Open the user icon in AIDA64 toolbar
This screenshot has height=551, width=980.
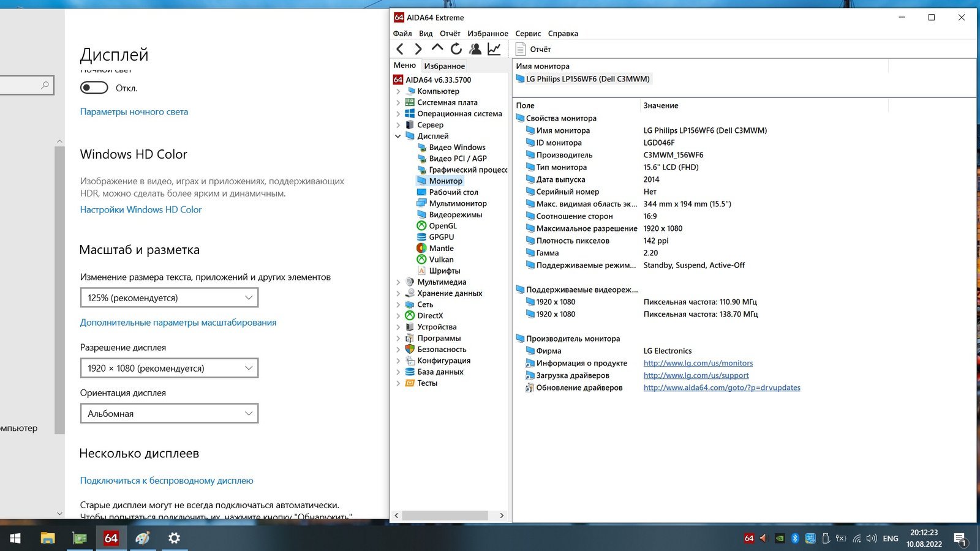pos(475,49)
